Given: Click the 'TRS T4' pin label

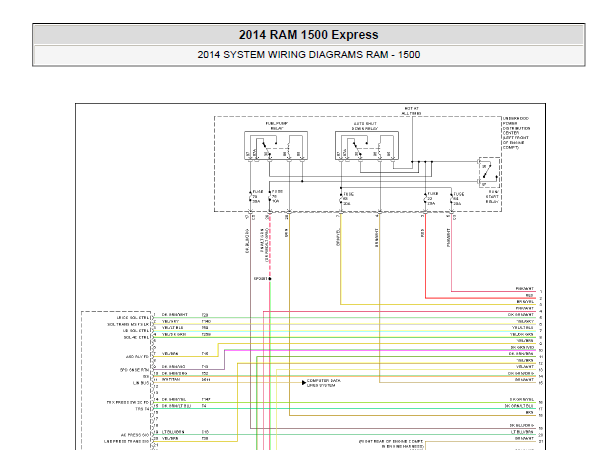Looking at the screenshot, I should [142, 409].
